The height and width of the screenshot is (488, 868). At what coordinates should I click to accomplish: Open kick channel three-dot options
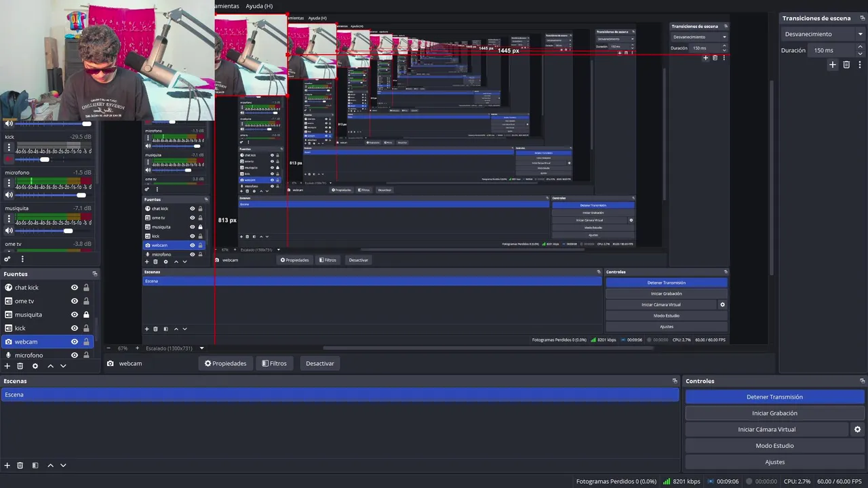click(9, 148)
